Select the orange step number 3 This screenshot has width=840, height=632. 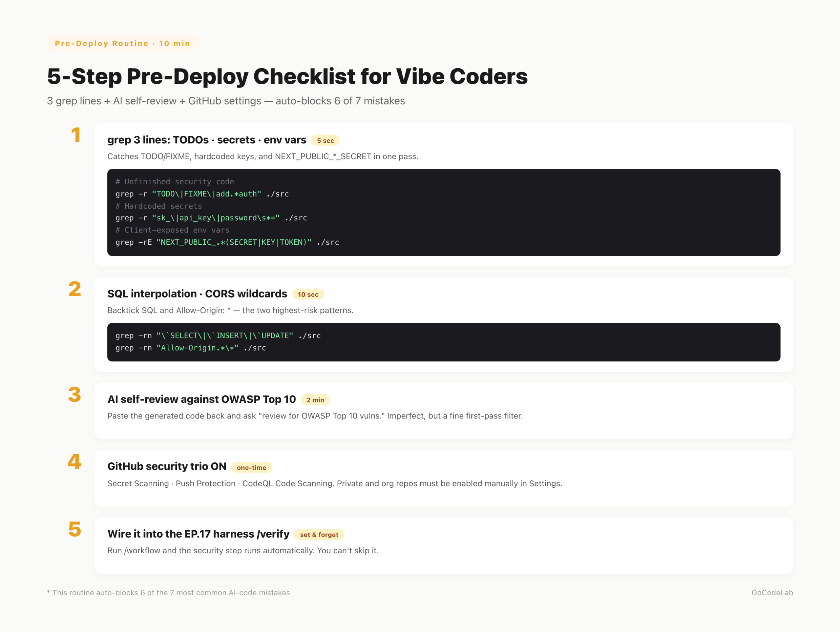[75, 396]
